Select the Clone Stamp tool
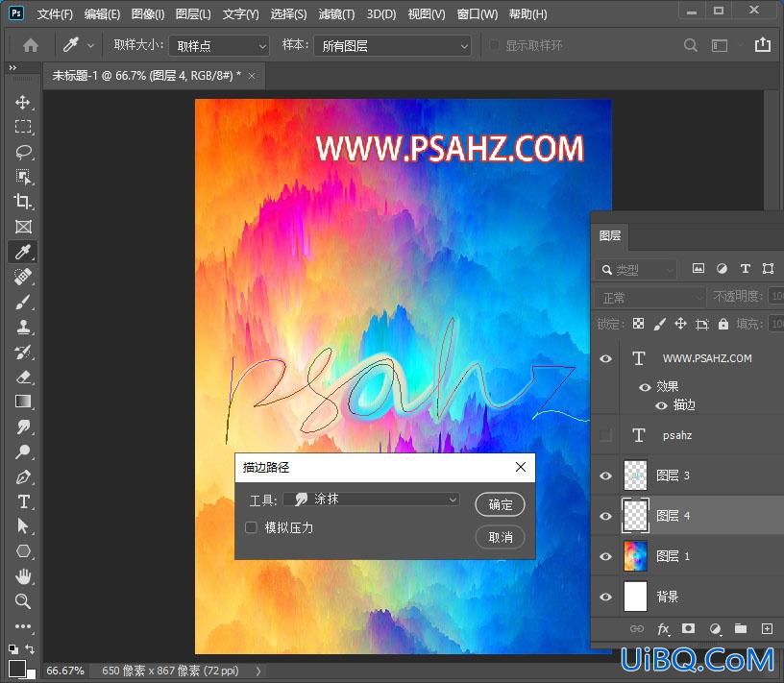 pyautogui.click(x=22, y=327)
